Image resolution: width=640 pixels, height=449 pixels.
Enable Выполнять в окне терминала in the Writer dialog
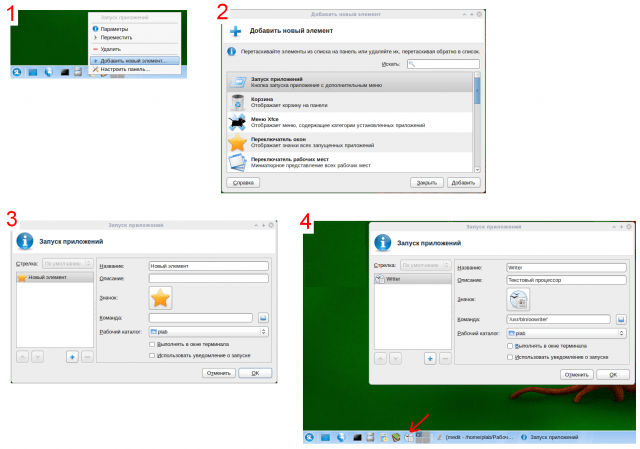tap(510, 346)
